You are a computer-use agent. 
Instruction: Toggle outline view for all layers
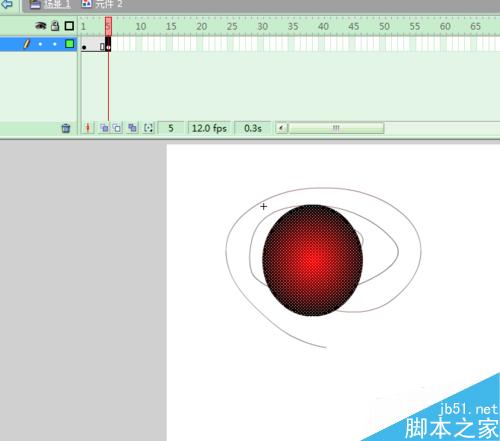coord(69,26)
